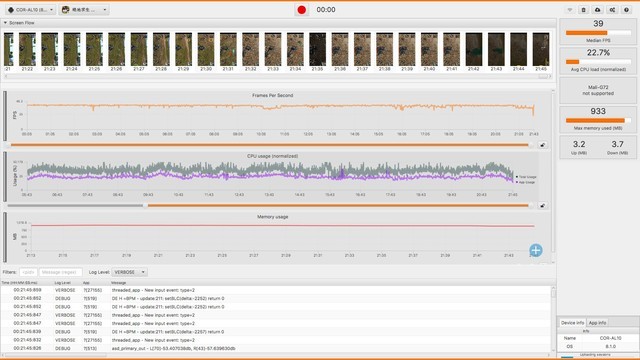Select the 21:45 screenshot thumbnail
Screen dimensions: 640x360
(541, 49)
